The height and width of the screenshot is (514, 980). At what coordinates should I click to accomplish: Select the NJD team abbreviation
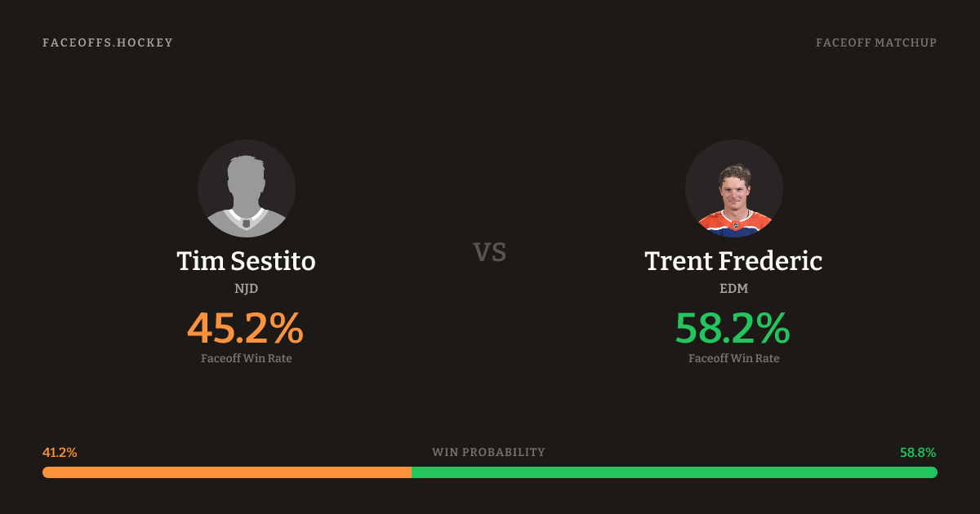click(246, 289)
